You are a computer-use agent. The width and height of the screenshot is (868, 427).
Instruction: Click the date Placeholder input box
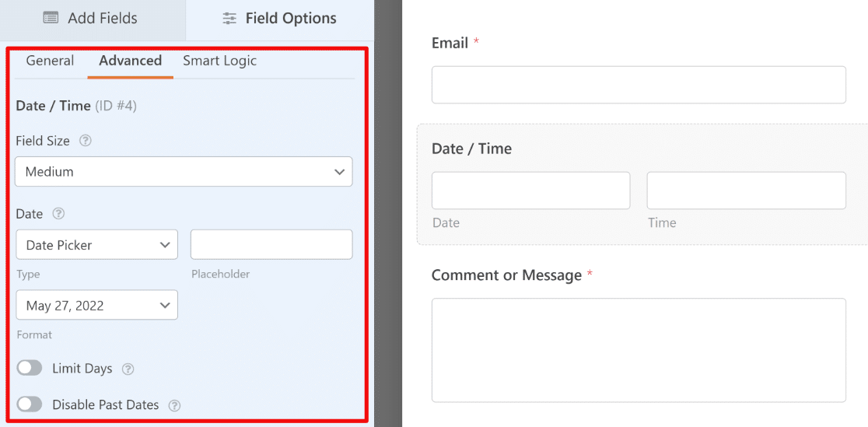(271, 245)
